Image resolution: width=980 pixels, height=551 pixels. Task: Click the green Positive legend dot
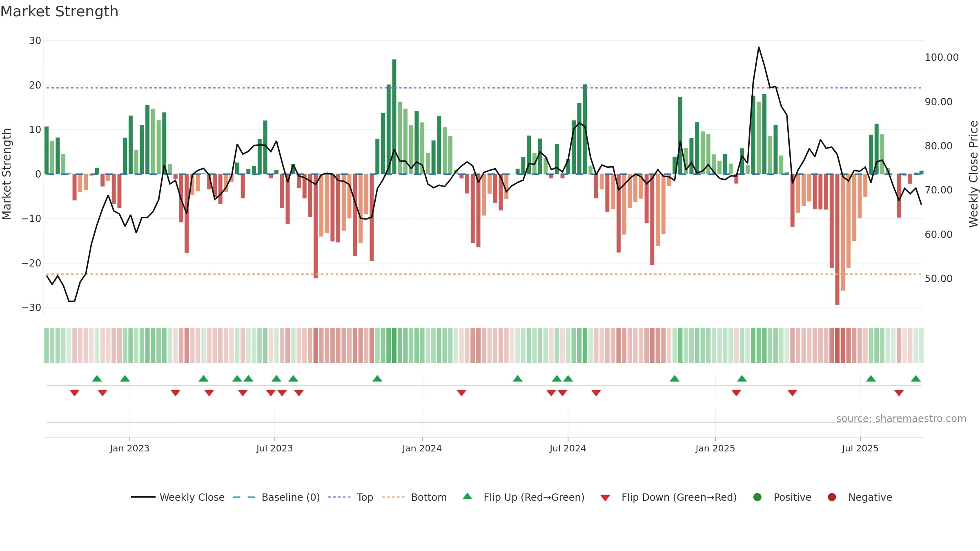pyautogui.click(x=757, y=497)
